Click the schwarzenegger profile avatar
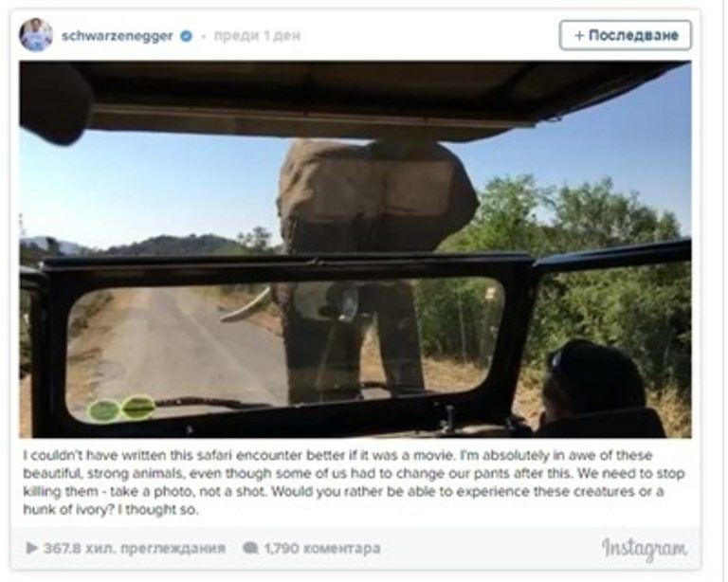 pos(36,35)
